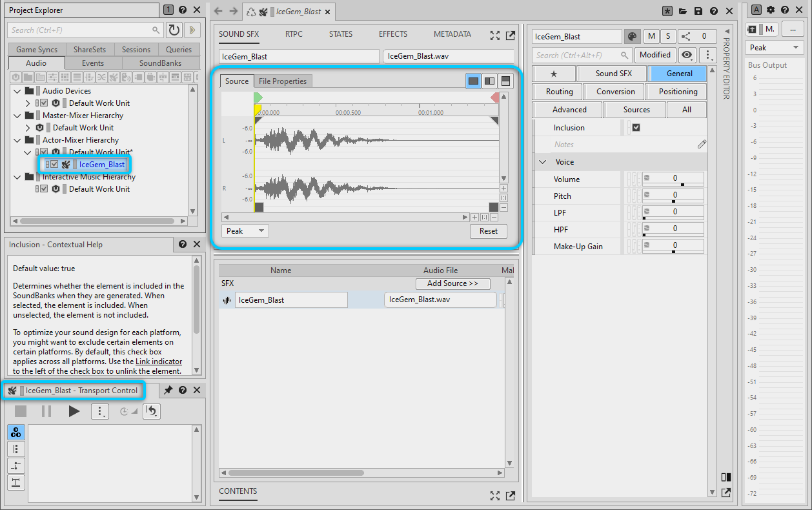Click the Stop button in Transport Control
The height and width of the screenshot is (510, 812).
pos(21,411)
